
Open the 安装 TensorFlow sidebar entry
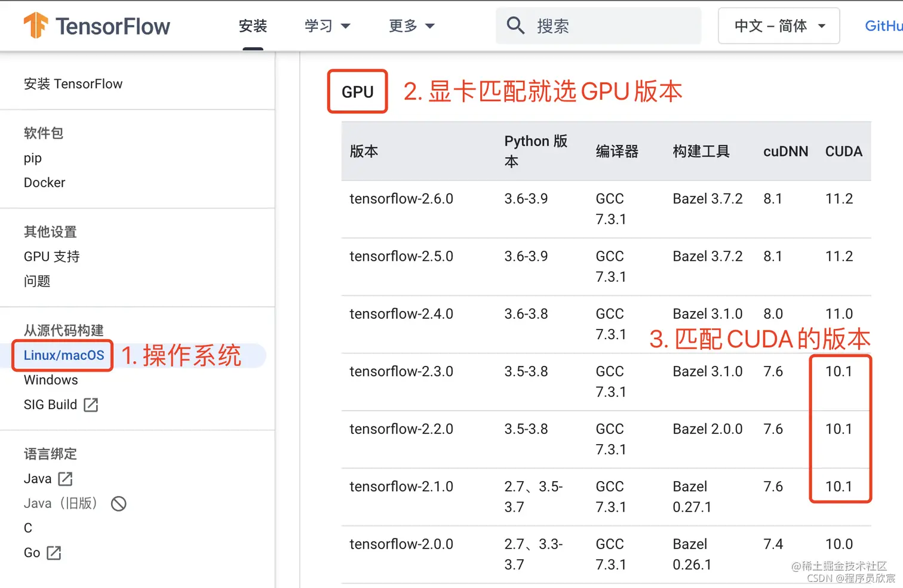click(73, 84)
